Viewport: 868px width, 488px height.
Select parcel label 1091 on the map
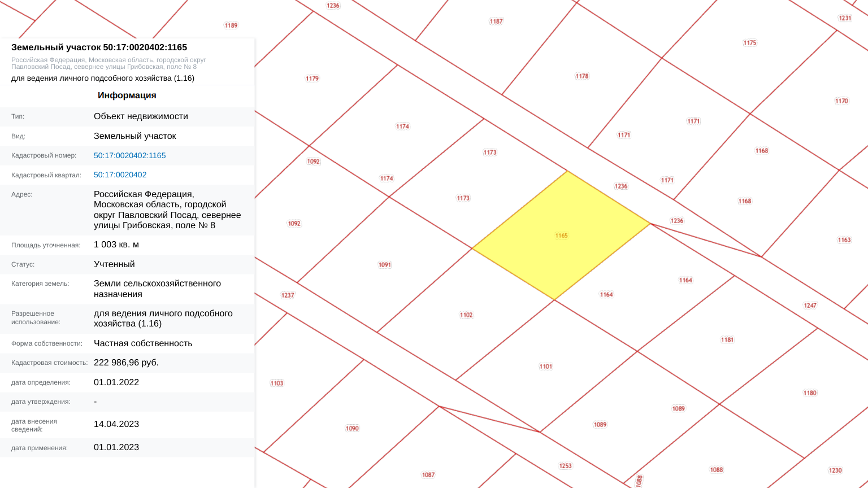click(x=385, y=265)
